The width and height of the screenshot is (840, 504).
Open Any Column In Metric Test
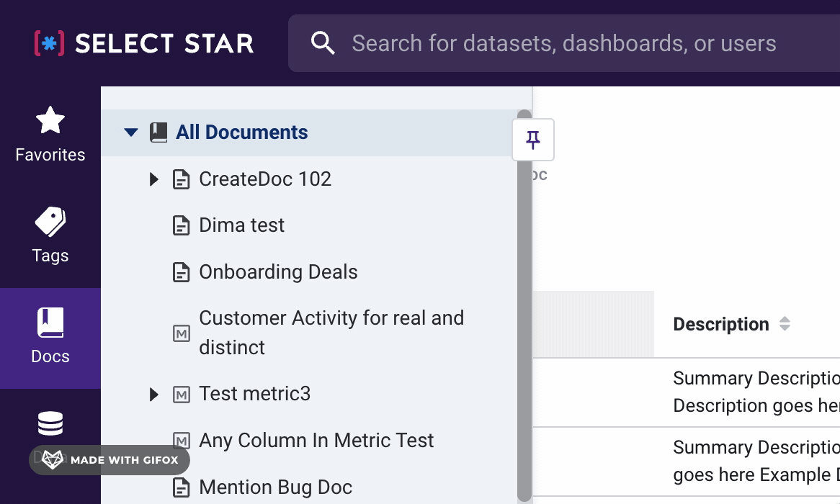316,441
